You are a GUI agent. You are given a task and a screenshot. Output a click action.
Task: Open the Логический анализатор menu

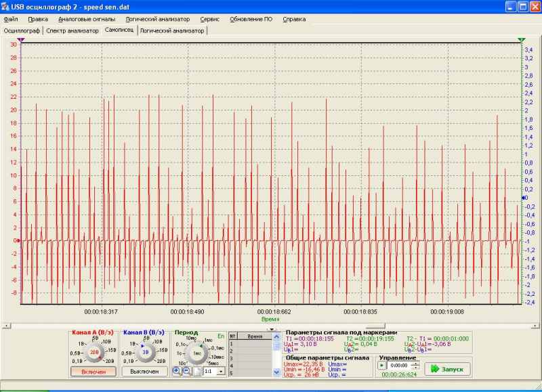click(158, 20)
